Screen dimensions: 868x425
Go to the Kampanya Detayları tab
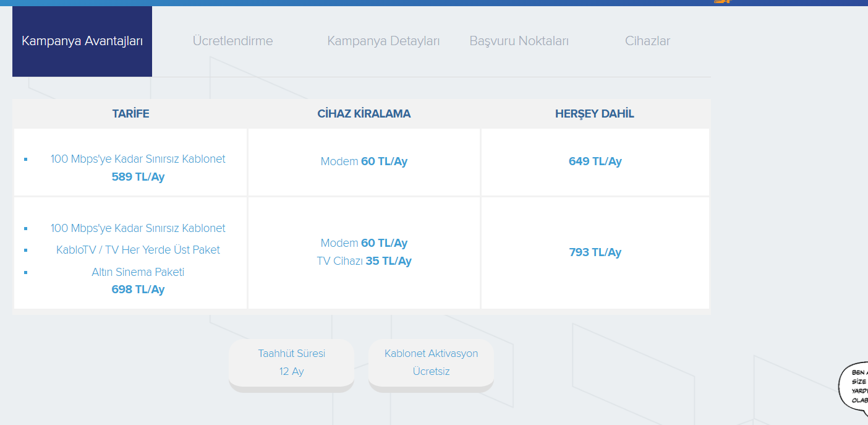click(x=383, y=41)
